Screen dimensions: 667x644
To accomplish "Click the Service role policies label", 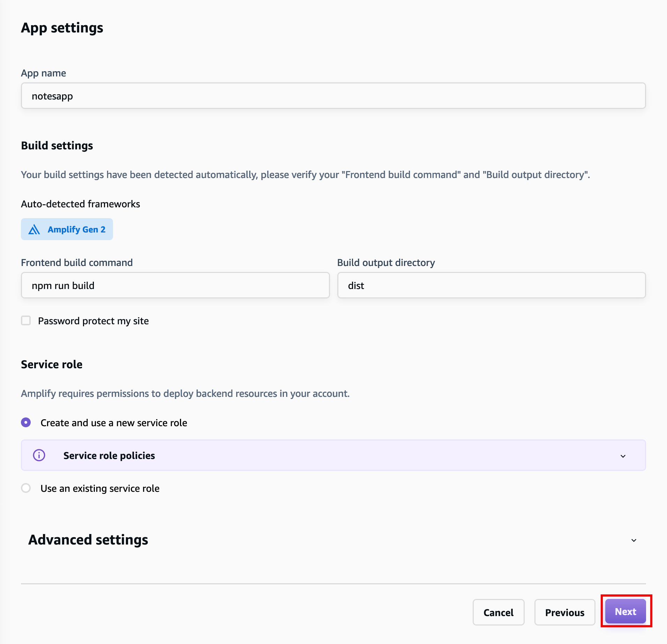I will tap(109, 456).
